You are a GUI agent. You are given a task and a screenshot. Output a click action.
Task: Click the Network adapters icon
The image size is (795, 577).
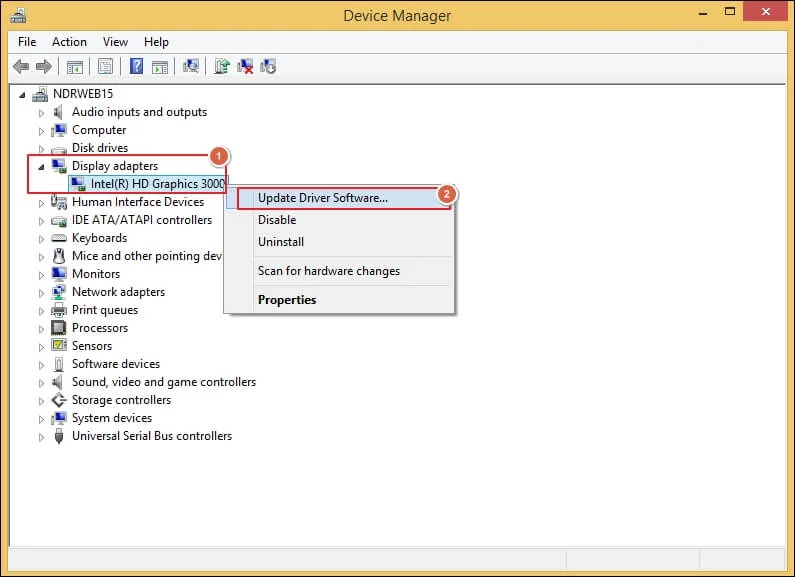(59, 292)
